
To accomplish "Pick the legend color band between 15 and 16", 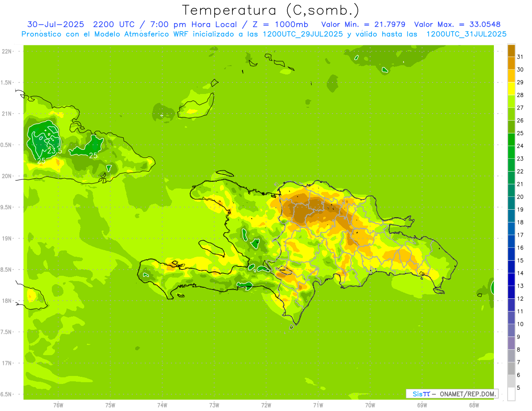I will (x=511, y=254).
